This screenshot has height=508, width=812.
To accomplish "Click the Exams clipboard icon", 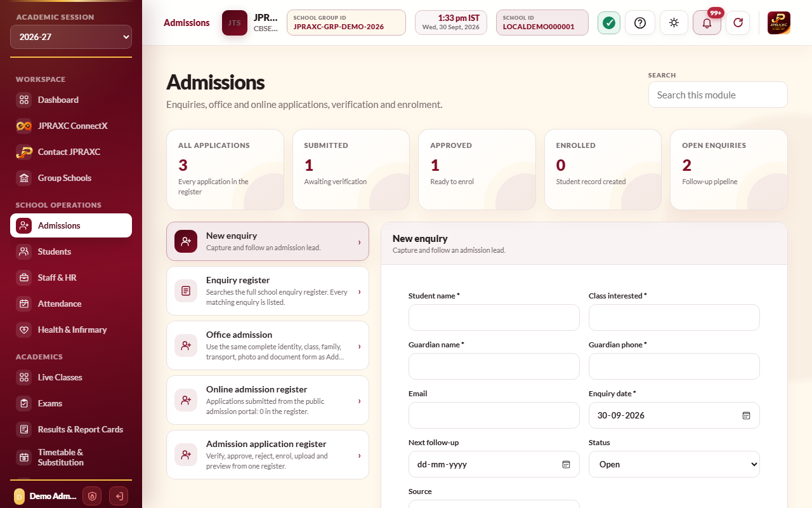I will [23, 403].
